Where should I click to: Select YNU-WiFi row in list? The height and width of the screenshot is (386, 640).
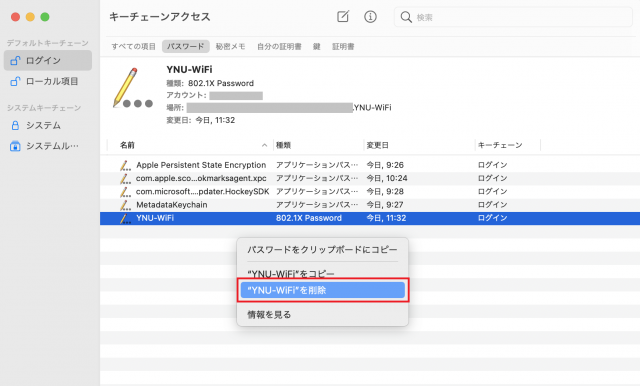370,218
